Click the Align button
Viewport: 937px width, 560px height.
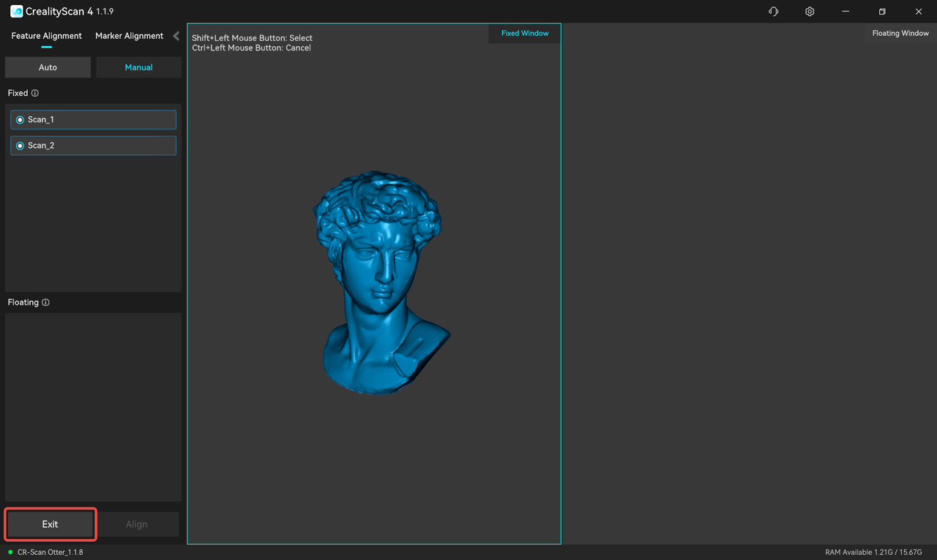click(137, 524)
